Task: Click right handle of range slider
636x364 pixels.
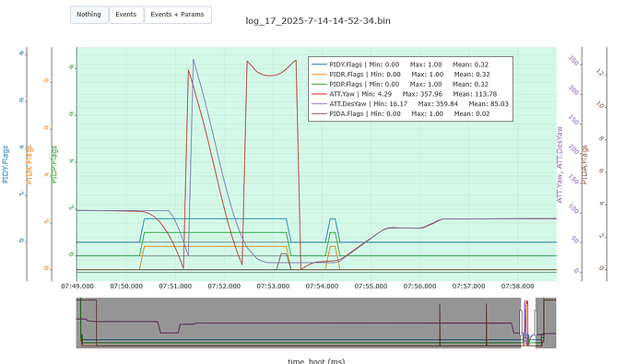Action: [x=536, y=323]
